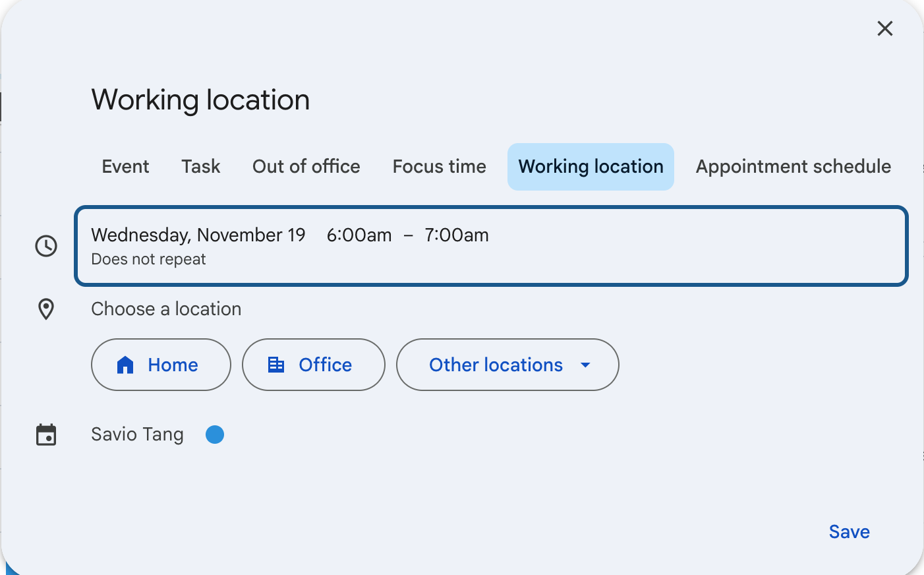Change the 7:00am end time
This screenshot has width=924, height=575.
(456, 235)
